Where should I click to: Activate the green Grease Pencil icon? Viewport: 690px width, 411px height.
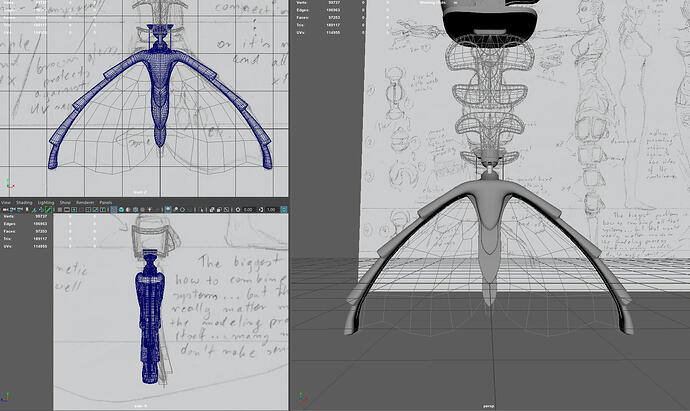pyautogui.click(x=48, y=209)
